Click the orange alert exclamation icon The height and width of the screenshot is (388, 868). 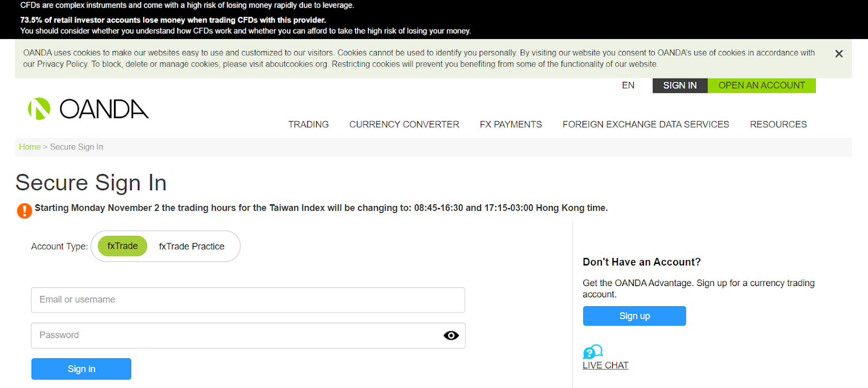click(x=24, y=210)
